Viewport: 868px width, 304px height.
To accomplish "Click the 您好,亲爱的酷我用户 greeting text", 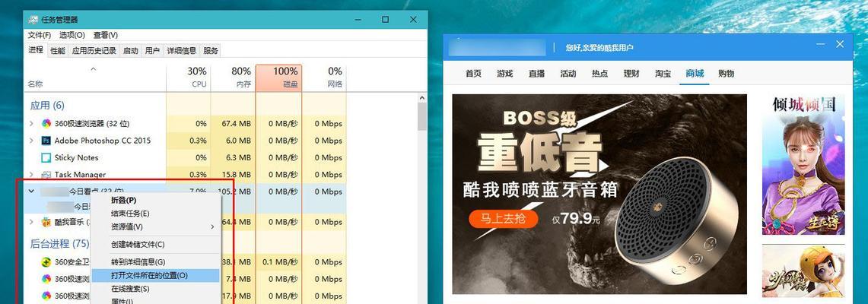I will click(x=599, y=48).
